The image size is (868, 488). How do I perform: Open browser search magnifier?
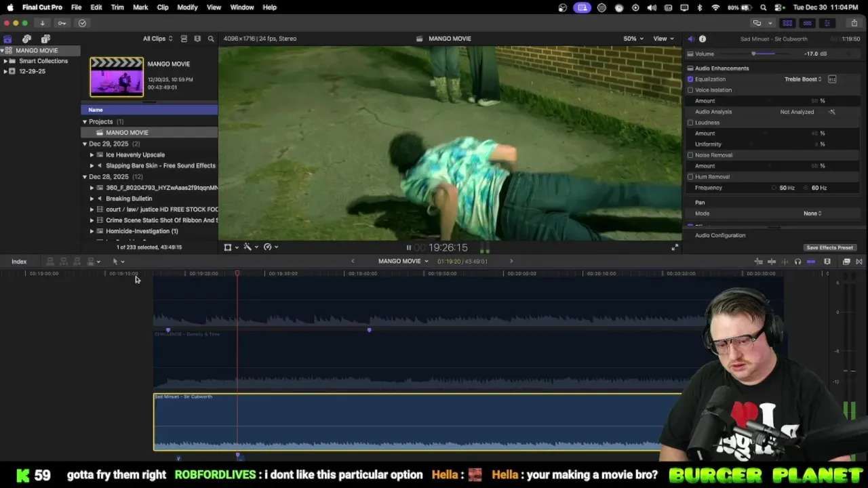(x=211, y=39)
